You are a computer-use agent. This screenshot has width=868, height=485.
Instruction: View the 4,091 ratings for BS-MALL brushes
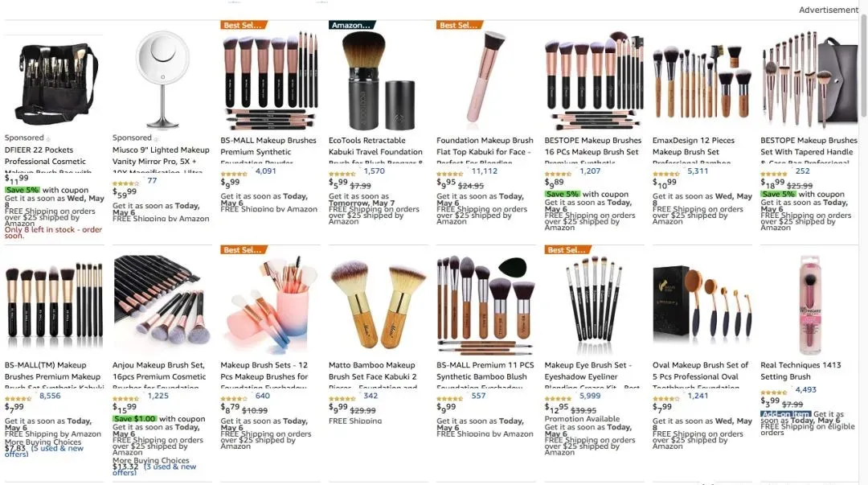pos(266,171)
